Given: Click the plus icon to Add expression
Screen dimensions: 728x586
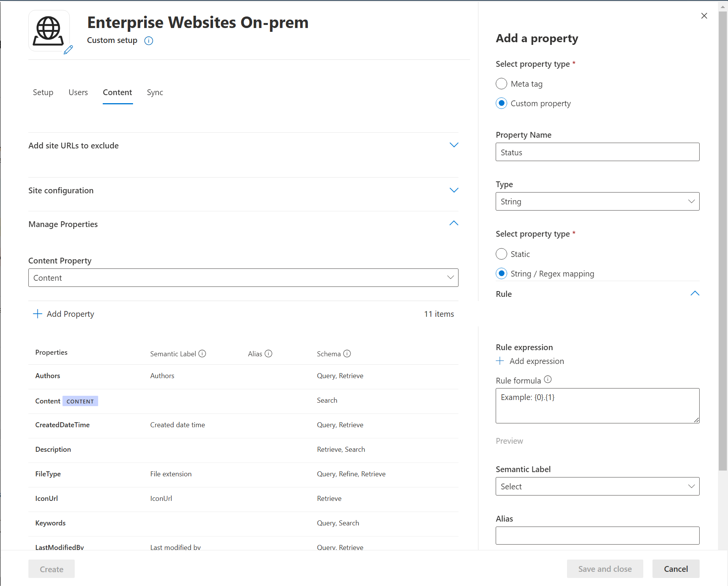Looking at the screenshot, I should pos(500,361).
